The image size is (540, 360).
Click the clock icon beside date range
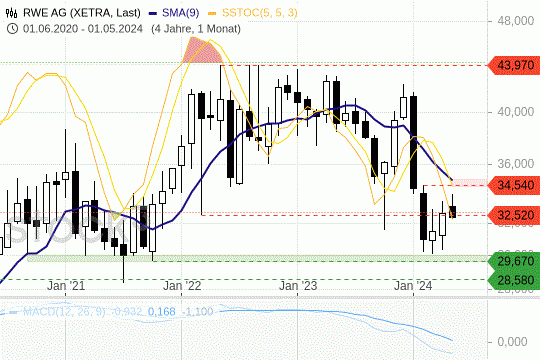click(x=12, y=28)
